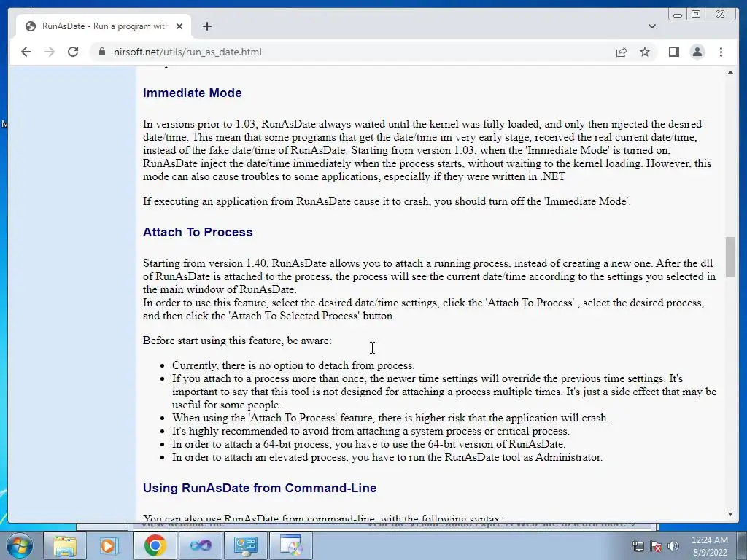Image resolution: width=747 pixels, height=560 pixels.
Task: Close the RunAsDate tab
Action: 179,26
